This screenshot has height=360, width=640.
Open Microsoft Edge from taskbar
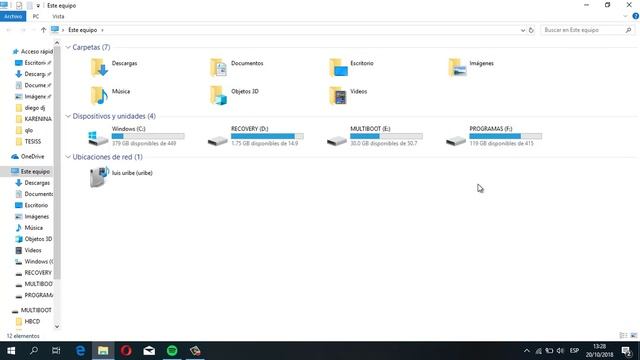coord(80,351)
